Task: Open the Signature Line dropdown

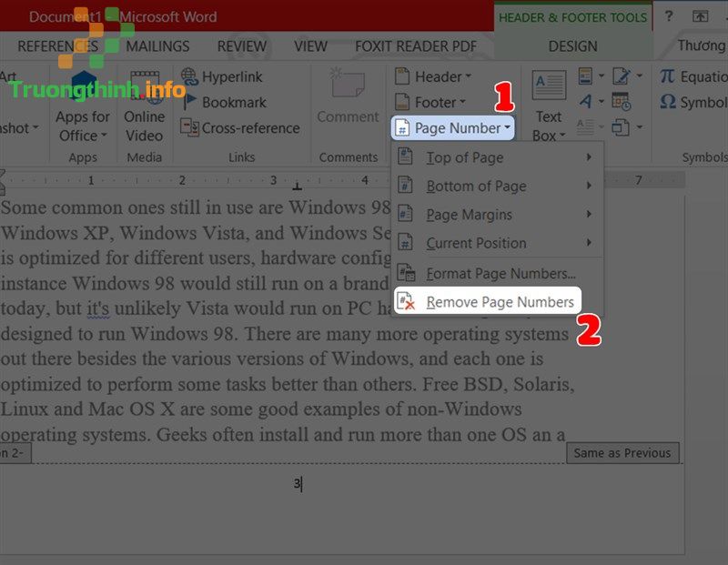Action: (x=627, y=76)
